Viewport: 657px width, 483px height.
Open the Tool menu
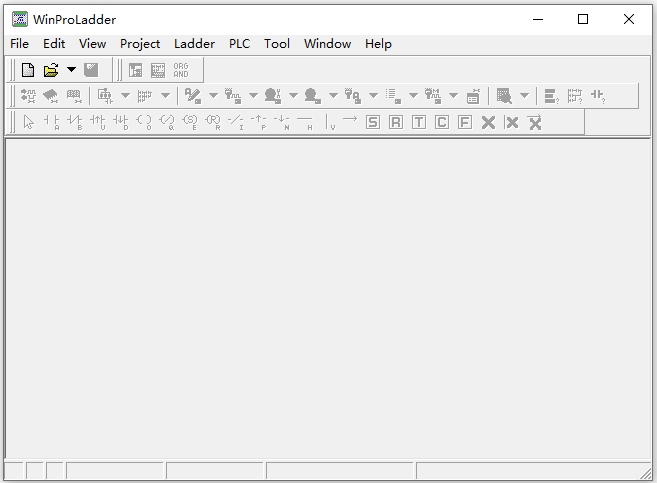point(277,44)
